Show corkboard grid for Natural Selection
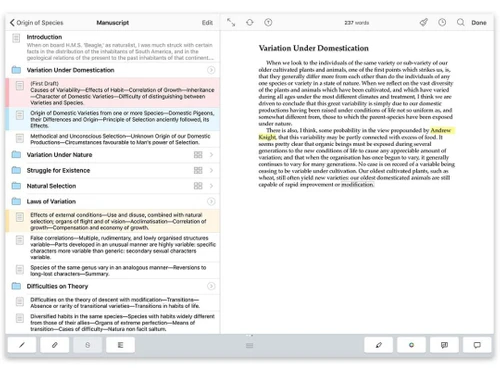Viewport: 500px width, 375px height. click(x=198, y=186)
